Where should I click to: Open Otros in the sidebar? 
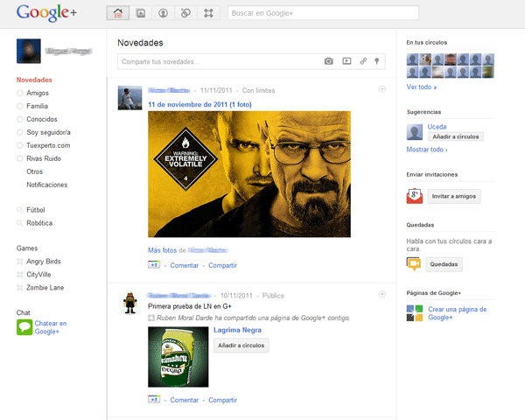point(34,171)
